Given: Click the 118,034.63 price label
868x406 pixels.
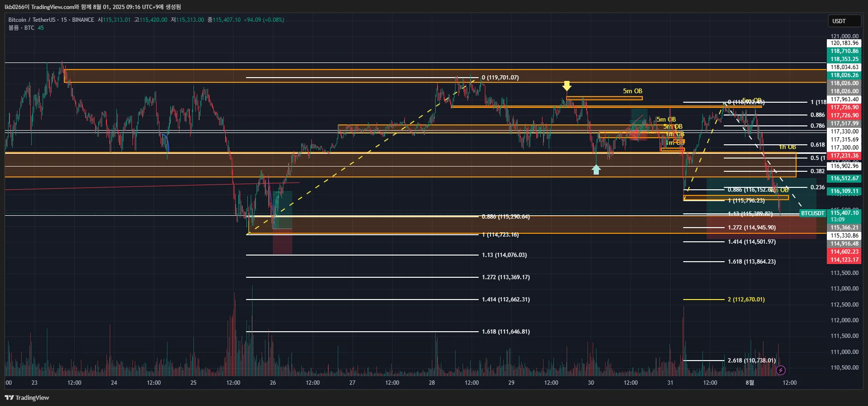Looking at the screenshot, I should coord(844,67).
